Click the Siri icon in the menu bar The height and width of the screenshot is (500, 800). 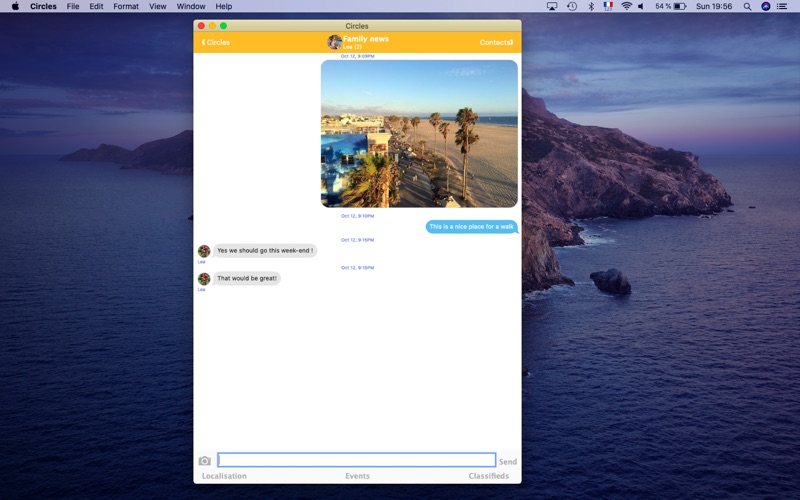[x=765, y=6]
